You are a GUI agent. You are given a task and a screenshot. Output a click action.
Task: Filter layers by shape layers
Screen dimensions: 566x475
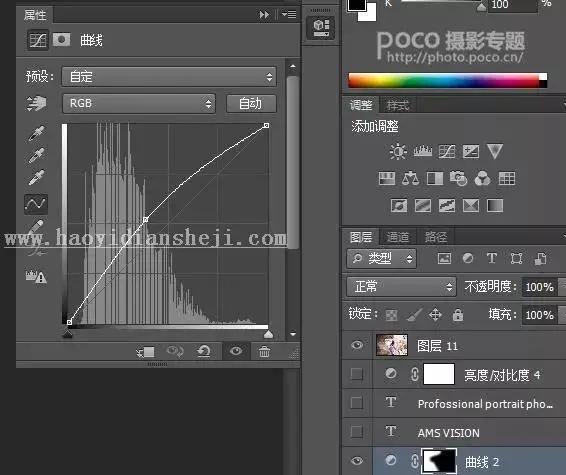tap(516, 258)
